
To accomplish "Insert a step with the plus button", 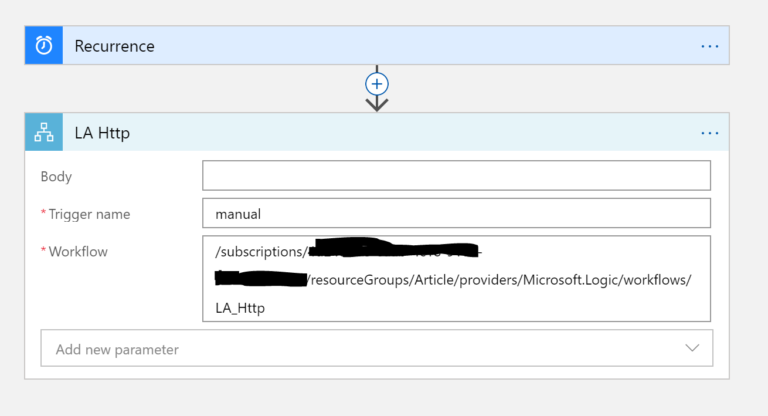I will point(377,82).
